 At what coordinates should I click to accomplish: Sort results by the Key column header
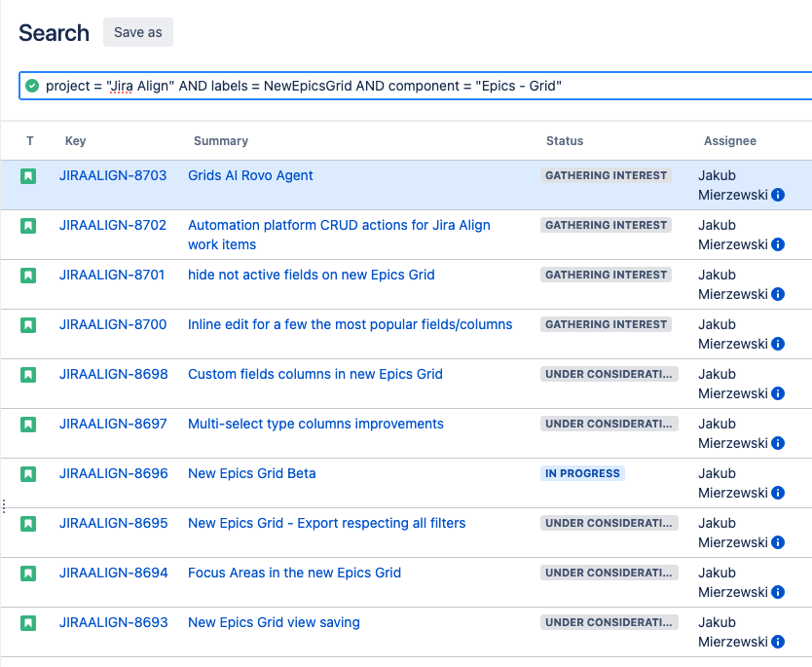click(x=75, y=141)
